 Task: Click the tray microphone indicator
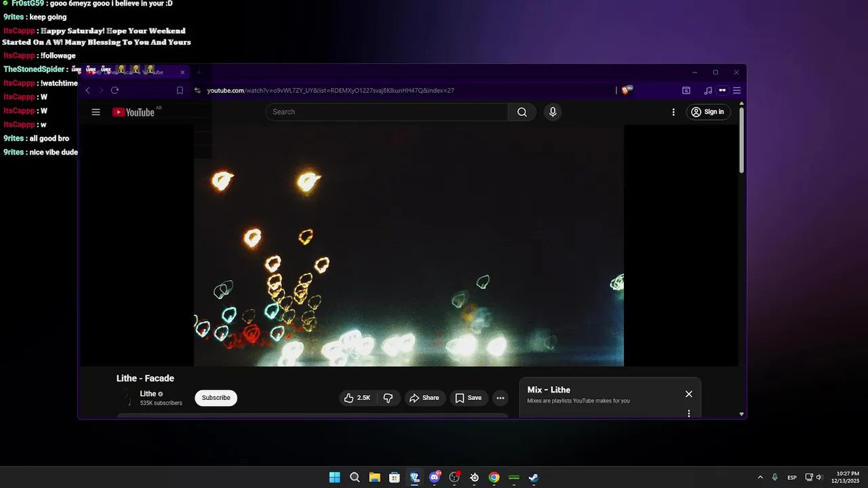point(774,477)
